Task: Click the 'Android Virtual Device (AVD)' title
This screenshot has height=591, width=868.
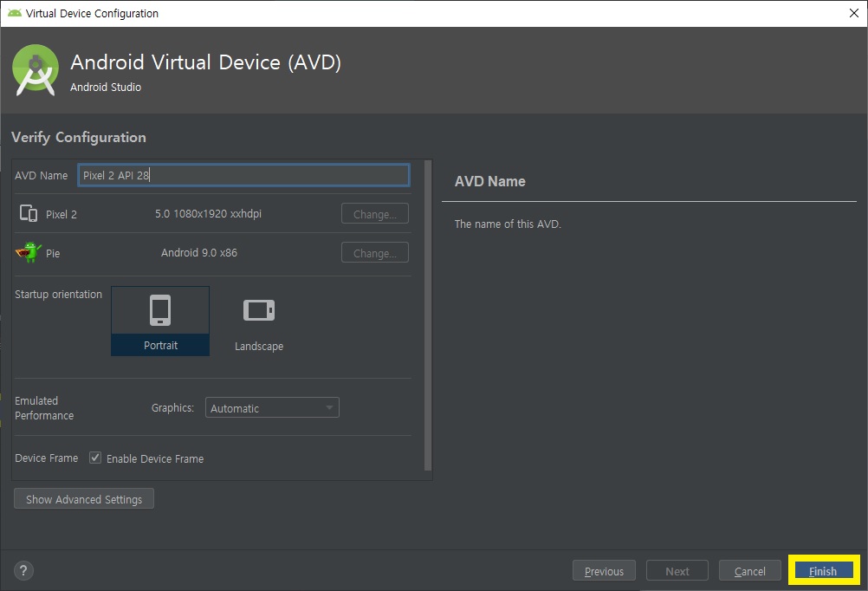Action: [x=205, y=62]
